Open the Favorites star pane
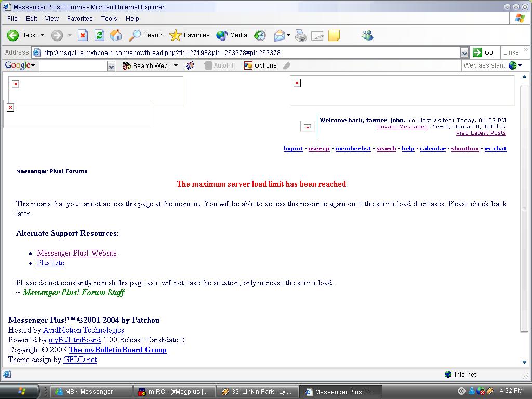Screen dimensions: 532x399 (x=189, y=35)
